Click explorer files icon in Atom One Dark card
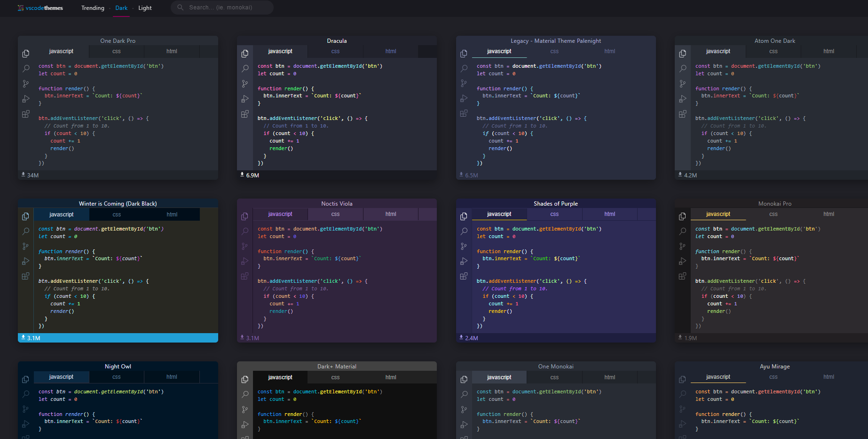 click(x=683, y=54)
